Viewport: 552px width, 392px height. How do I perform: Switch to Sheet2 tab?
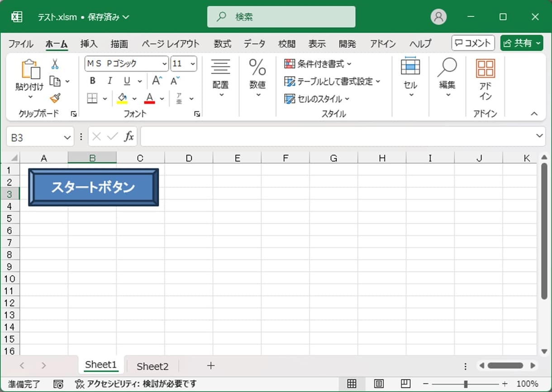(152, 366)
